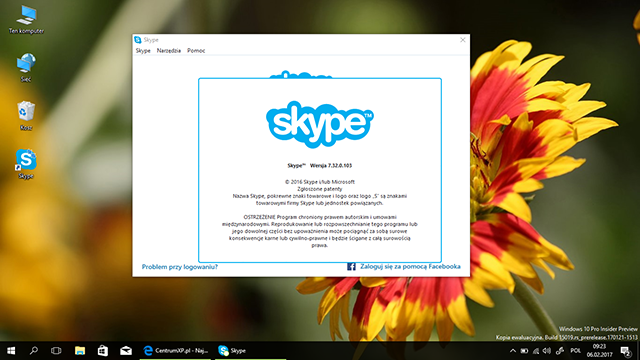Click Skype version 7.32.0.103 text
640x360 pixels.
click(320, 165)
